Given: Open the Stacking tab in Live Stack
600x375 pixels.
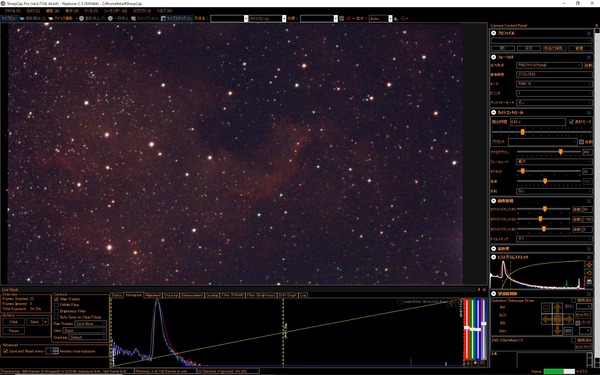Looking at the screenshot, I should coord(171,295).
